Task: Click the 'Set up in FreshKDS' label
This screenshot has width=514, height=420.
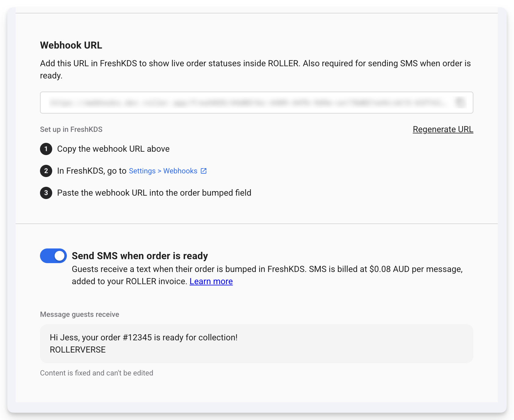Action: click(71, 129)
